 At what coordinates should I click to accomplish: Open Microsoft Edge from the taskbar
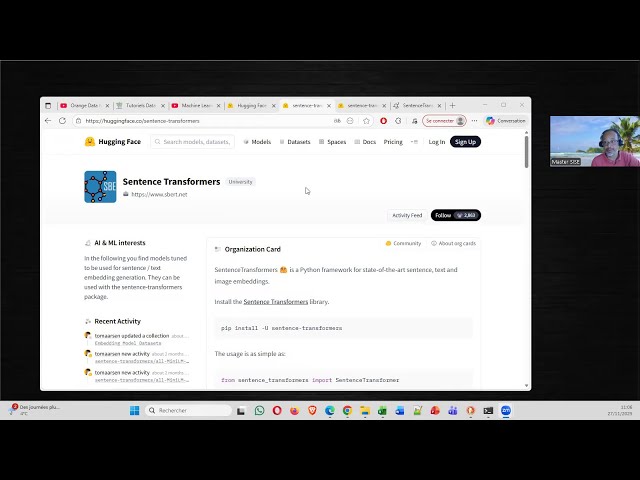point(330,410)
